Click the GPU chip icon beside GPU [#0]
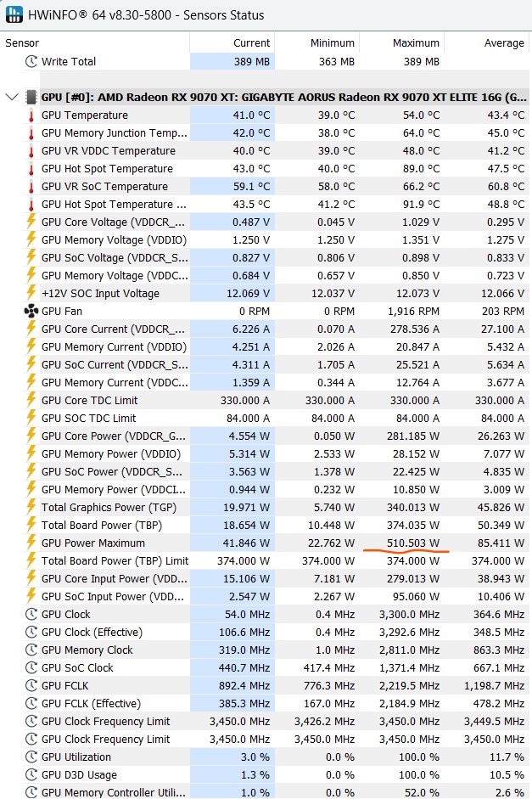Viewport: 532px width, 799px height. [x=31, y=97]
